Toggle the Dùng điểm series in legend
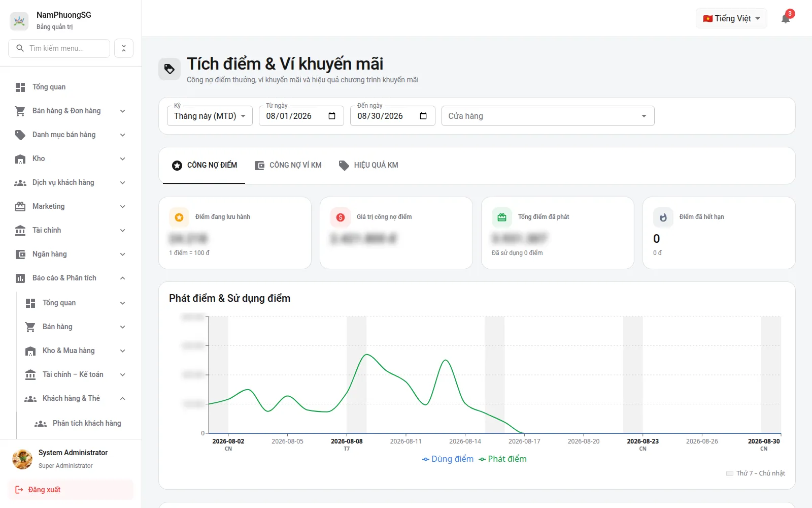Screen dimensions: 812x508 point(448,459)
